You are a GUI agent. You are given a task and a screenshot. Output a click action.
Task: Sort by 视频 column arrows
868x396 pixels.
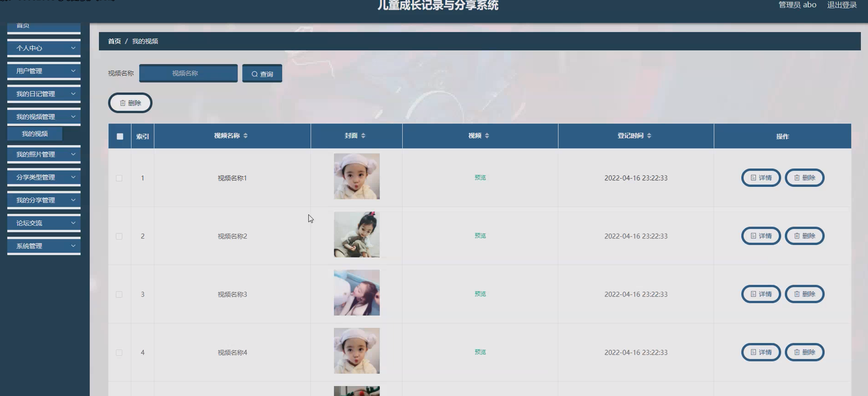(x=487, y=136)
